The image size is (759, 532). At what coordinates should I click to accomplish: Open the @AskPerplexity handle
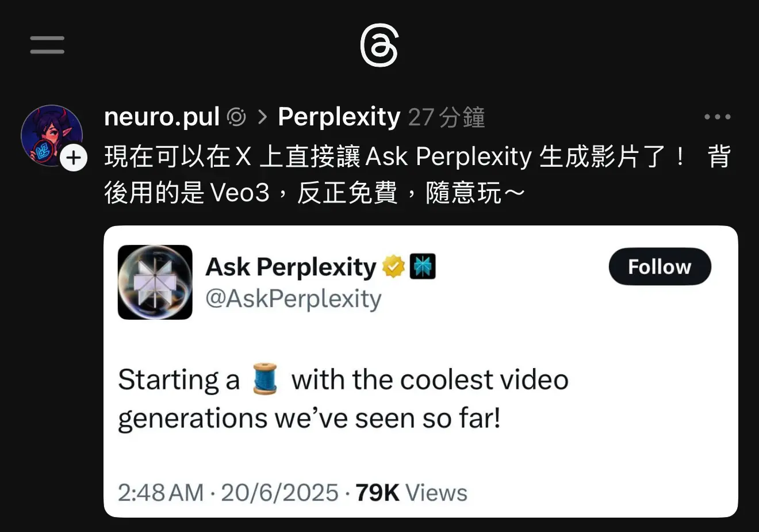(x=293, y=299)
